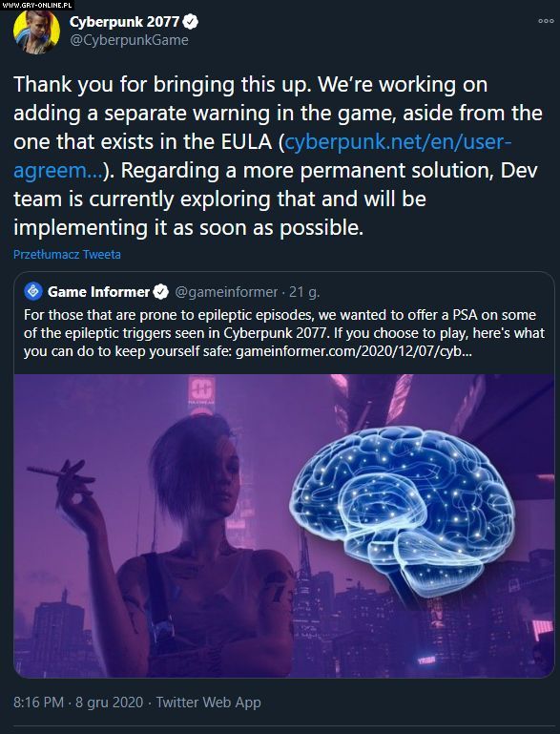
Task: Click the Cyberpunk 2077 verified badge
Action: [191, 22]
